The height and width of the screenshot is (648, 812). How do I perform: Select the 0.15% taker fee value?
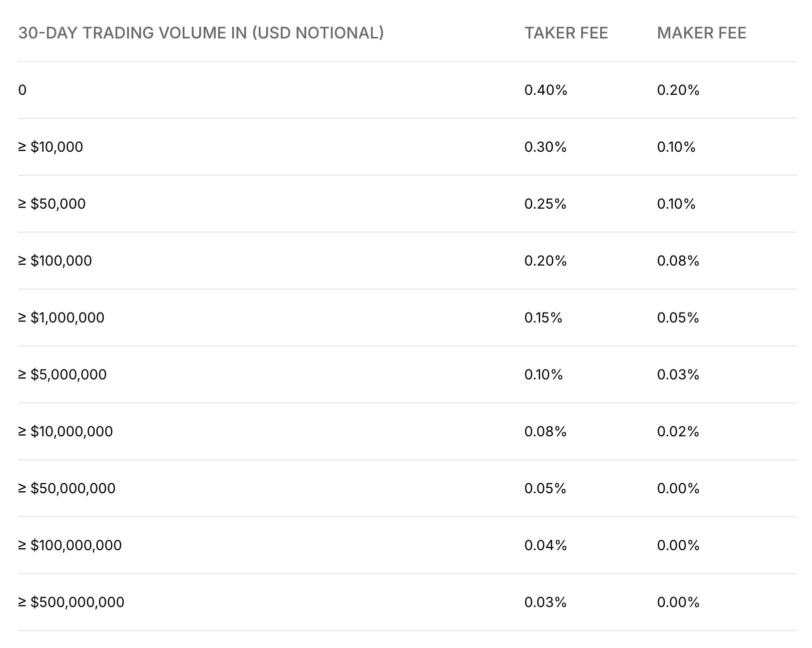coord(543,318)
